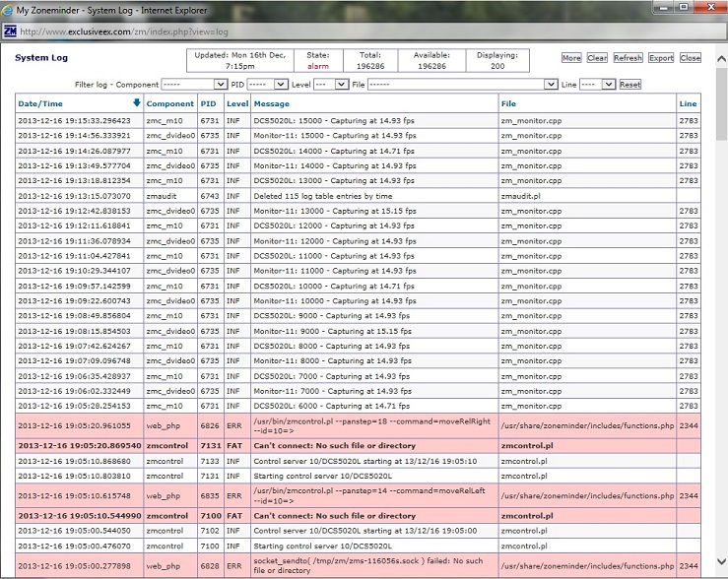
Task: Click 'Monitor-11: 15000 - Capturing at 14.93 fps'
Action: click(x=335, y=136)
